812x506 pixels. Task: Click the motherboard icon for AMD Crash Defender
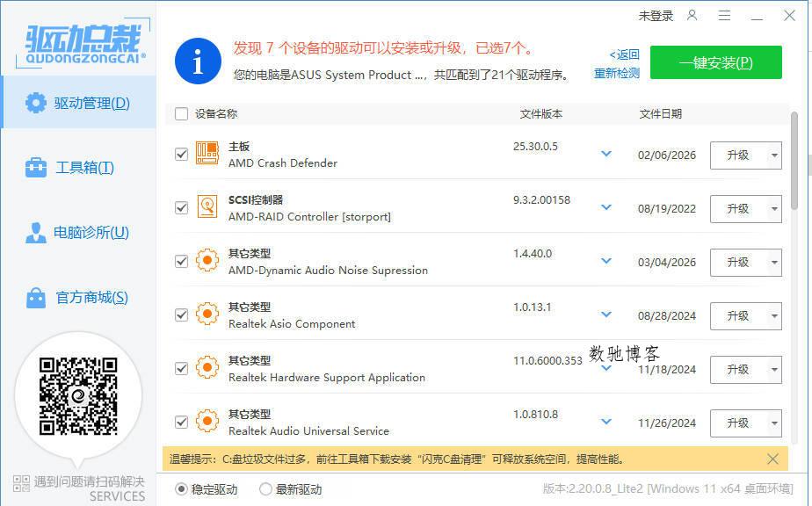click(x=207, y=154)
